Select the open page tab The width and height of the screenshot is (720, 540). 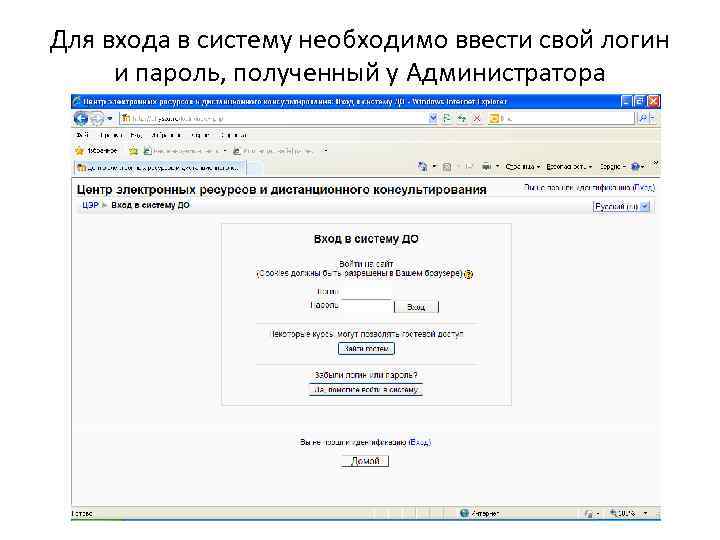[x=160, y=168]
